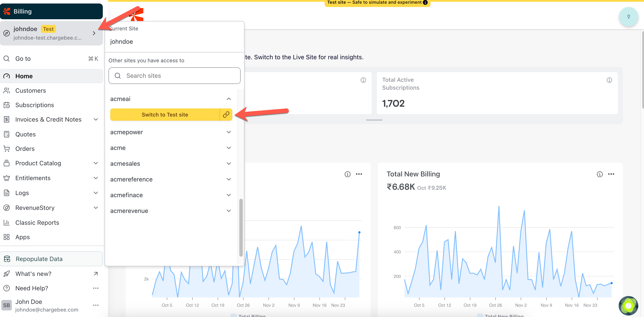Open three-dots menu beside John Doe profile
Image resolution: width=644 pixels, height=317 pixels.
pos(96,305)
